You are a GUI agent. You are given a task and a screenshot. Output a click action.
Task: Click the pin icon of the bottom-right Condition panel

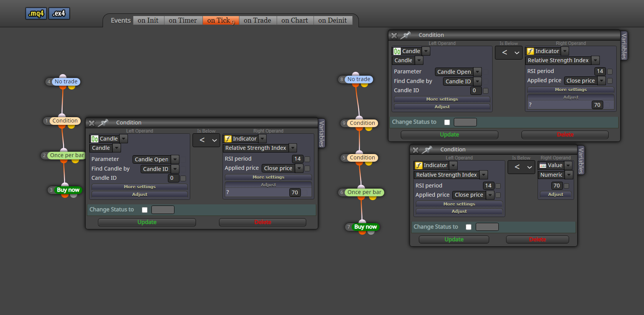pyautogui.click(x=427, y=150)
